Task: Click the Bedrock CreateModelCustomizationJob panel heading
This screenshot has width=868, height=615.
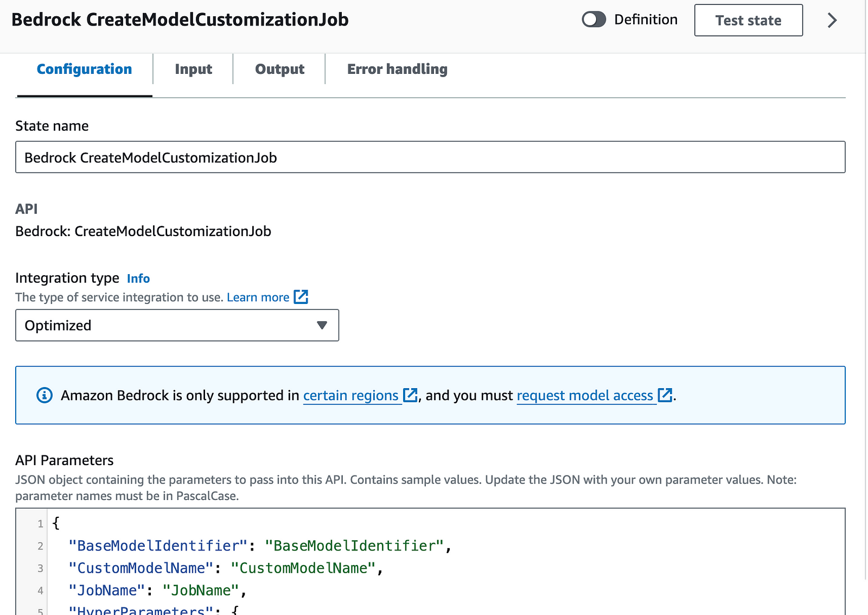Action: coord(180,20)
